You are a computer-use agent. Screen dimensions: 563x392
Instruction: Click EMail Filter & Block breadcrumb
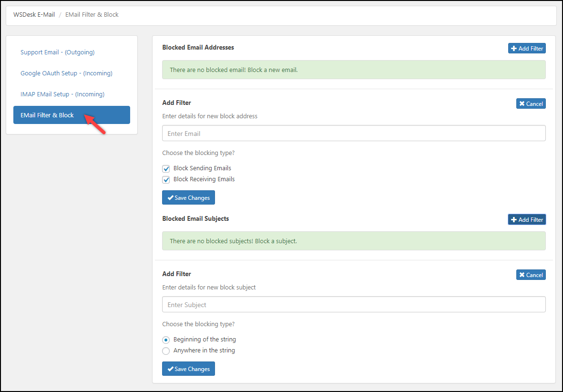92,14
